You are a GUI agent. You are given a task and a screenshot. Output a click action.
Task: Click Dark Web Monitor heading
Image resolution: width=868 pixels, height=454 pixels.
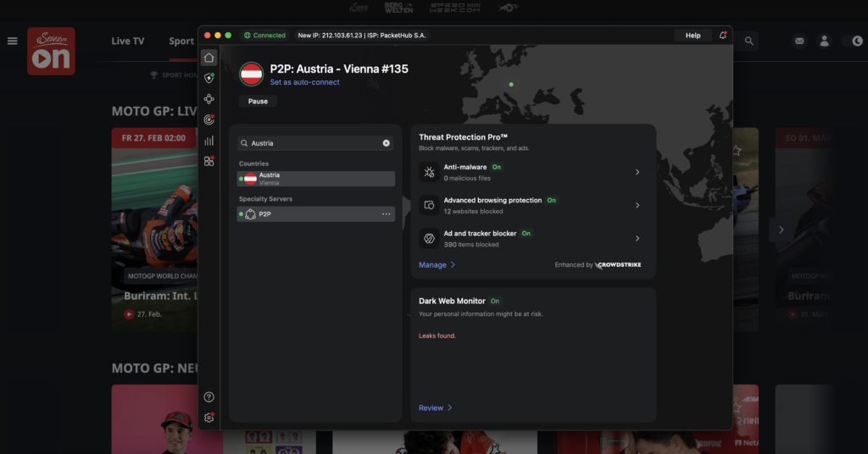452,302
